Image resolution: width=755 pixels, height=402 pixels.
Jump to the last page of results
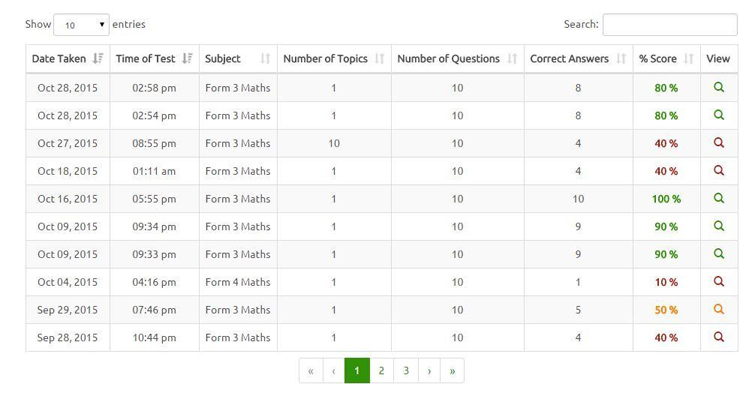(452, 371)
